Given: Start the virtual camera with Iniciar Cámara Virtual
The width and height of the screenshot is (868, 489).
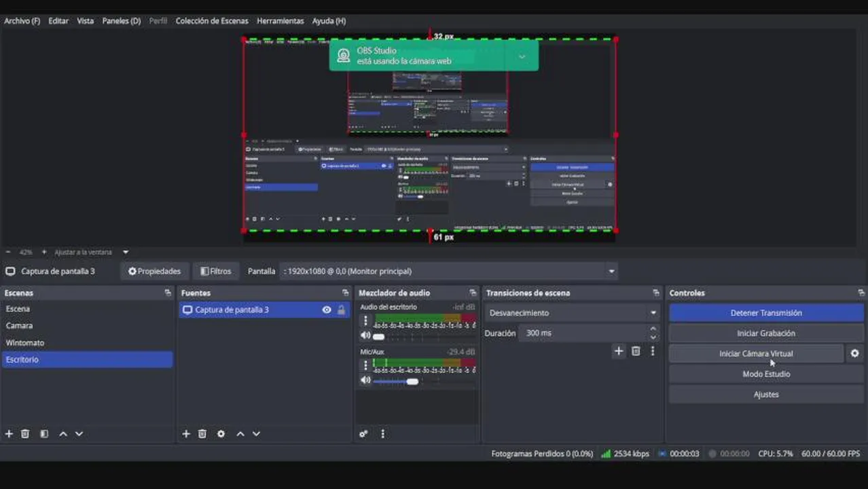Looking at the screenshot, I should tap(756, 354).
